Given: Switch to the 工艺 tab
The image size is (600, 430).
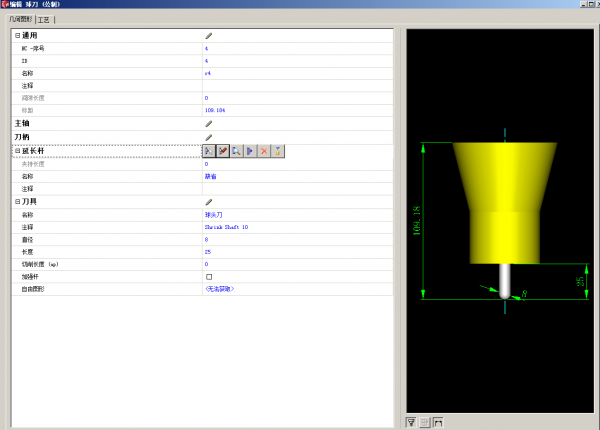Looking at the screenshot, I should click(x=44, y=20).
